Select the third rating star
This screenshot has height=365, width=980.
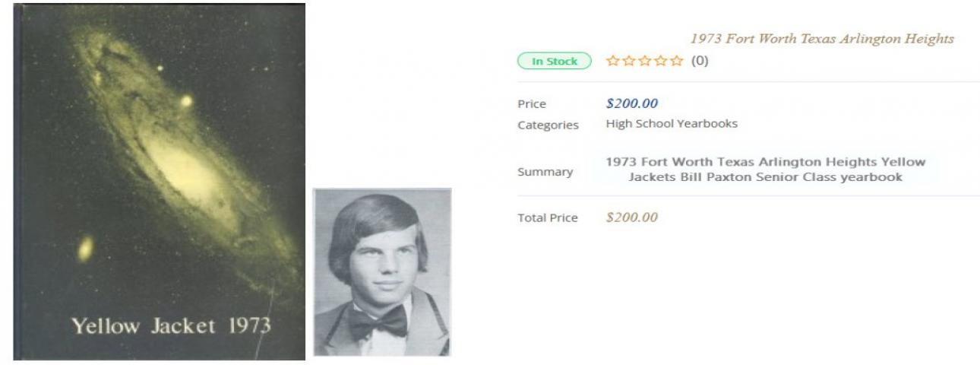point(645,62)
